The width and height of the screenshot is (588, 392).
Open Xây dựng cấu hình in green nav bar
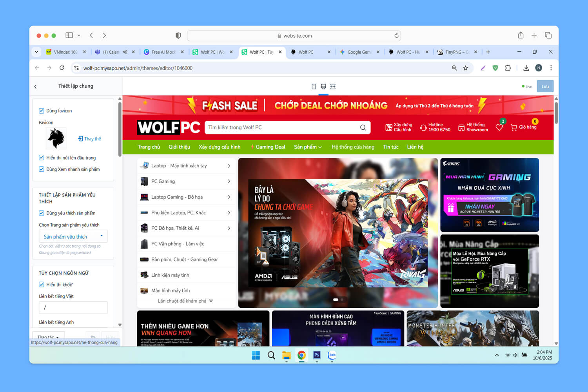(x=220, y=147)
